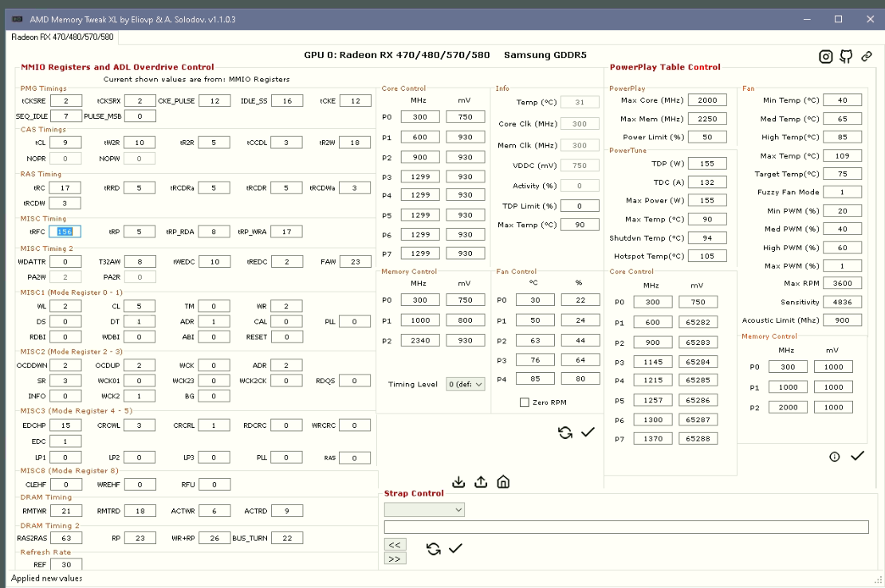Expand the Strap Control combo box
Screen dimensions: 885x588
click(x=424, y=510)
